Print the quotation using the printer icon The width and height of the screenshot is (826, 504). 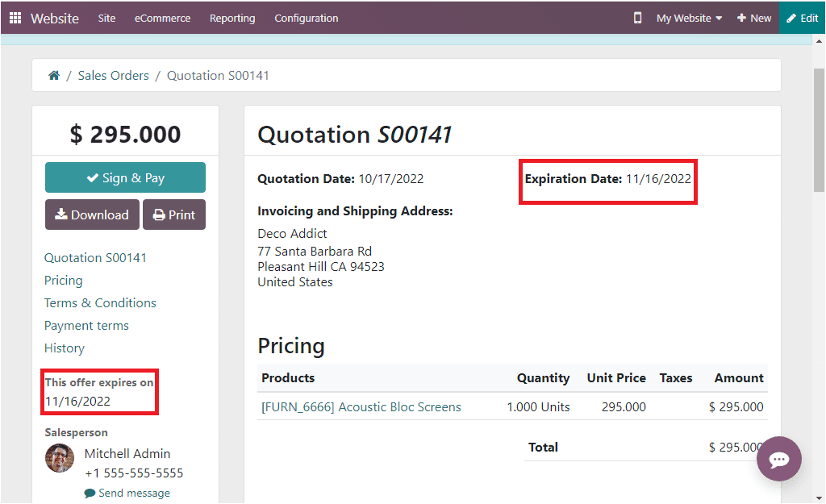tap(160, 215)
